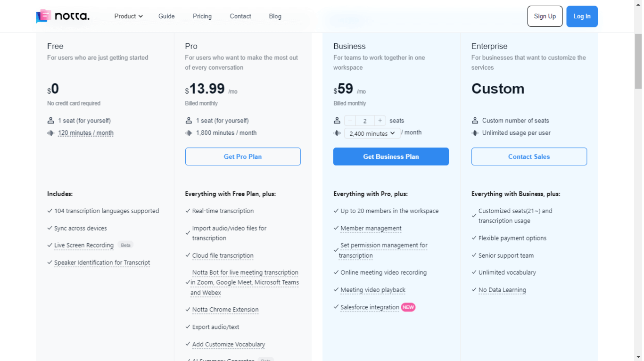Click the Notta logo
This screenshot has height=361, width=644.
pyautogui.click(x=63, y=16)
